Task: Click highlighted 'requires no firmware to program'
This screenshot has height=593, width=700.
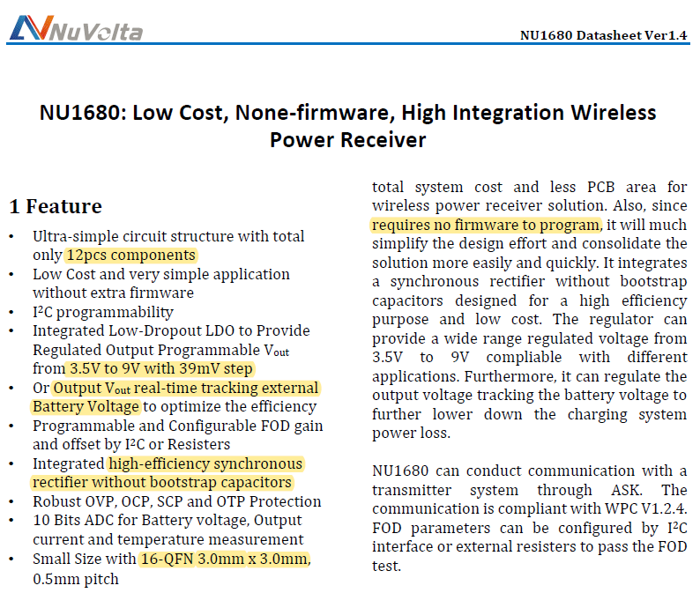Action: coord(486,225)
